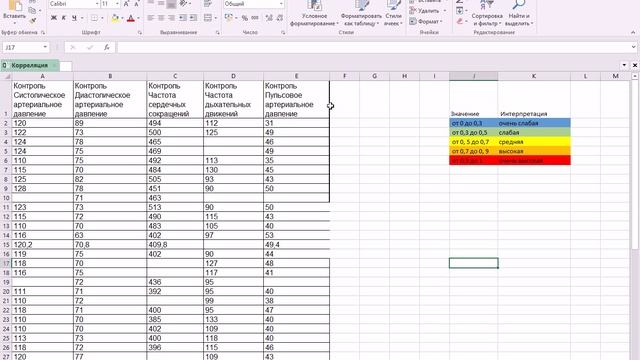Increase font size with larger A icon

click(x=126, y=4)
